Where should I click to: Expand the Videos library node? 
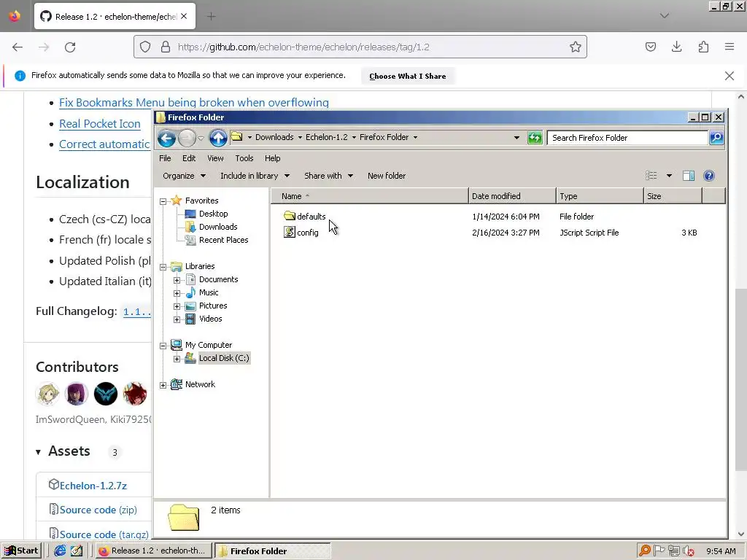pos(177,319)
